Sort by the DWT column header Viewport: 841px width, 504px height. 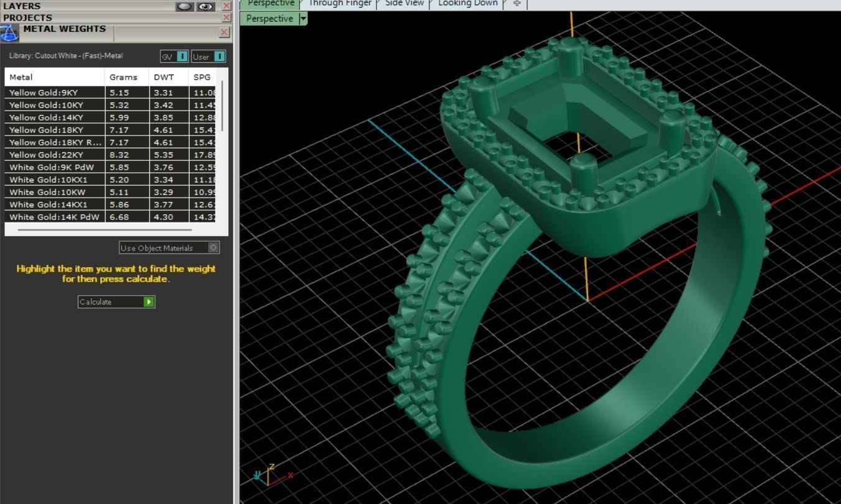click(168, 77)
